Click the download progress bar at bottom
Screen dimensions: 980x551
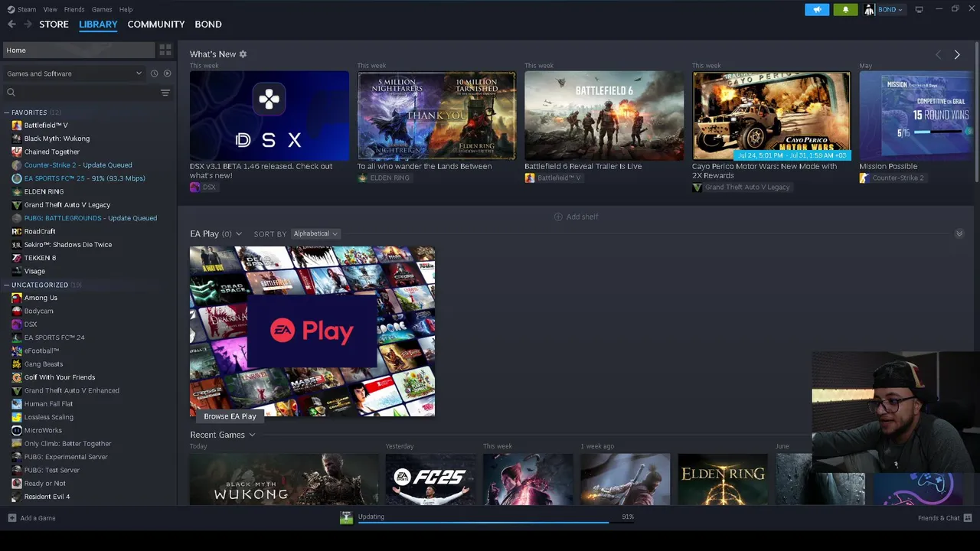click(497, 523)
